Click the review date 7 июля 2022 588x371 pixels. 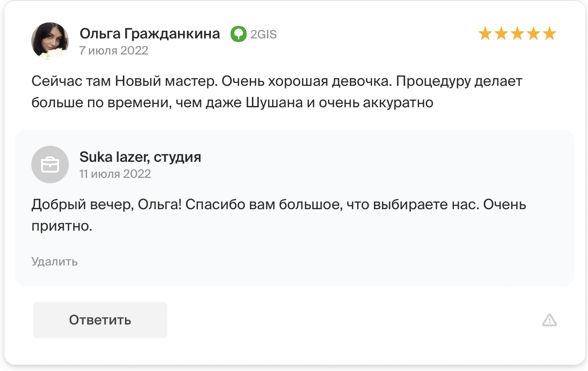click(x=114, y=50)
